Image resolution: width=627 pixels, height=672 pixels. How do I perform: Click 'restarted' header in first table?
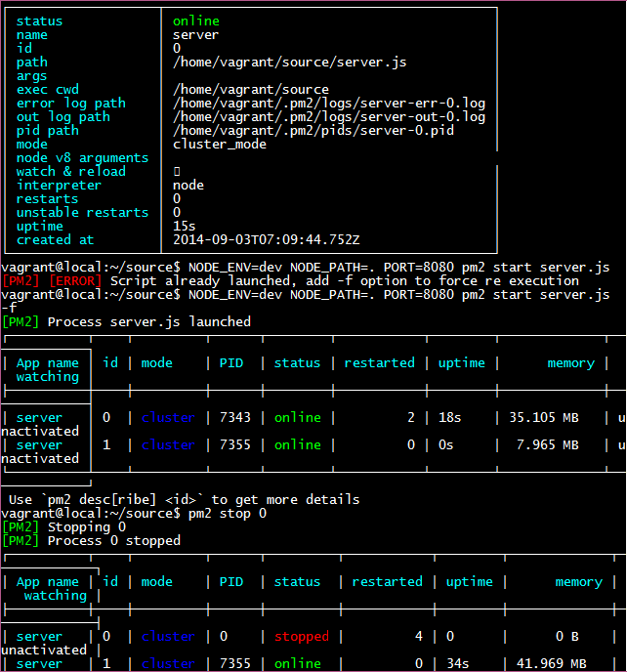[379, 363]
